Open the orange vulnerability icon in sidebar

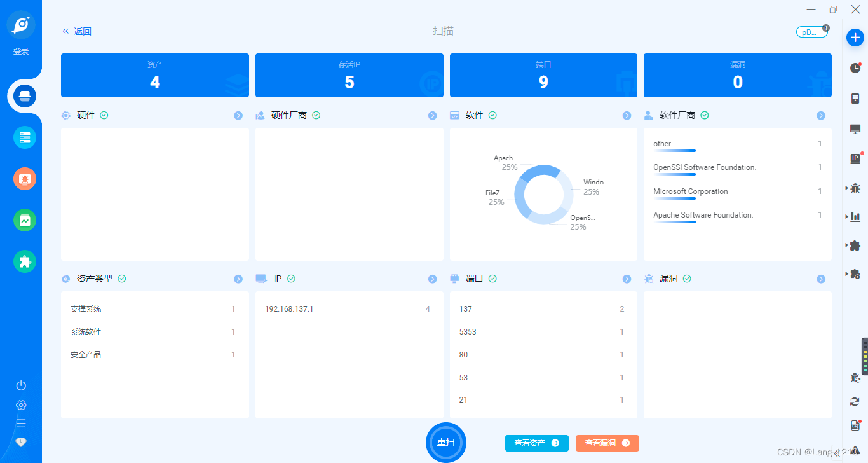(25, 179)
